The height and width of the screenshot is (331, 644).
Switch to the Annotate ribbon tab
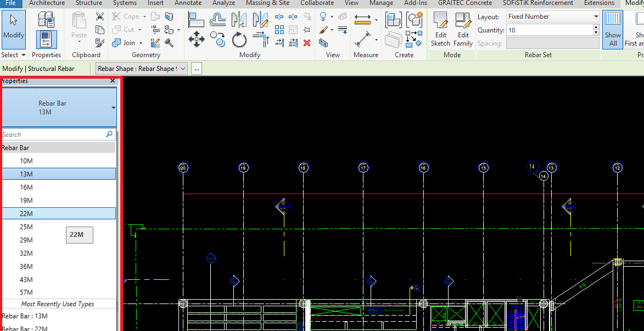tap(188, 3)
